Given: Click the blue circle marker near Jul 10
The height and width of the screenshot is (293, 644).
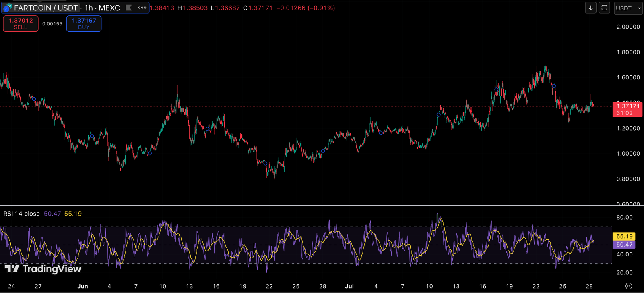Looking at the screenshot, I should tap(439, 115).
